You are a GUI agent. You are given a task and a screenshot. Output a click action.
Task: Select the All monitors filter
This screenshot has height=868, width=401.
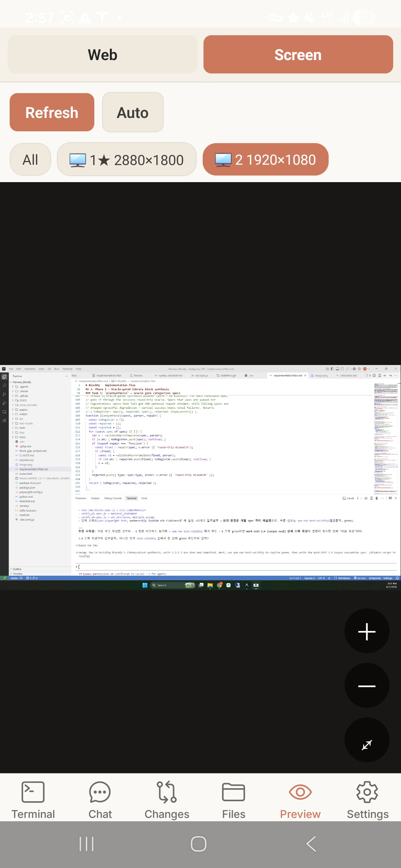(30, 160)
